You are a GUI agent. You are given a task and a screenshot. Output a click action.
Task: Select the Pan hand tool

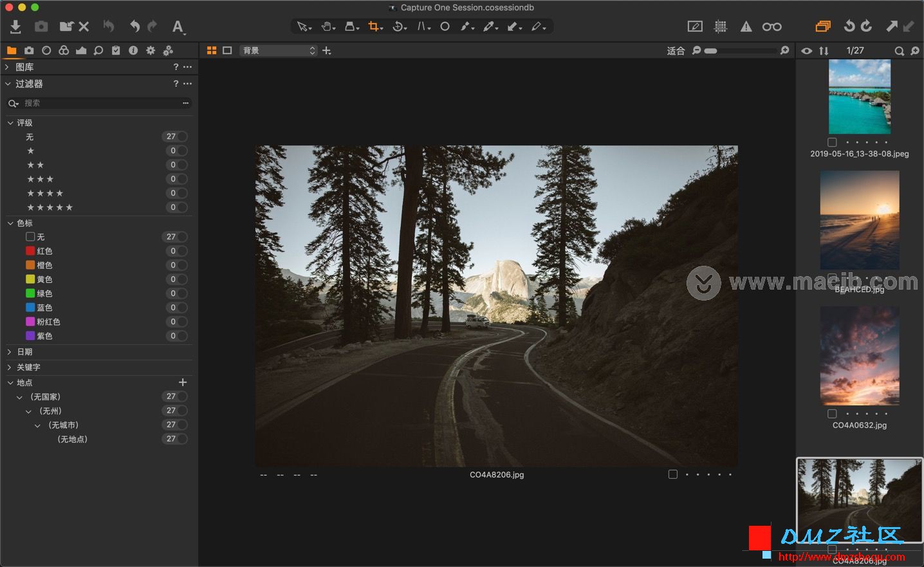[x=328, y=26]
